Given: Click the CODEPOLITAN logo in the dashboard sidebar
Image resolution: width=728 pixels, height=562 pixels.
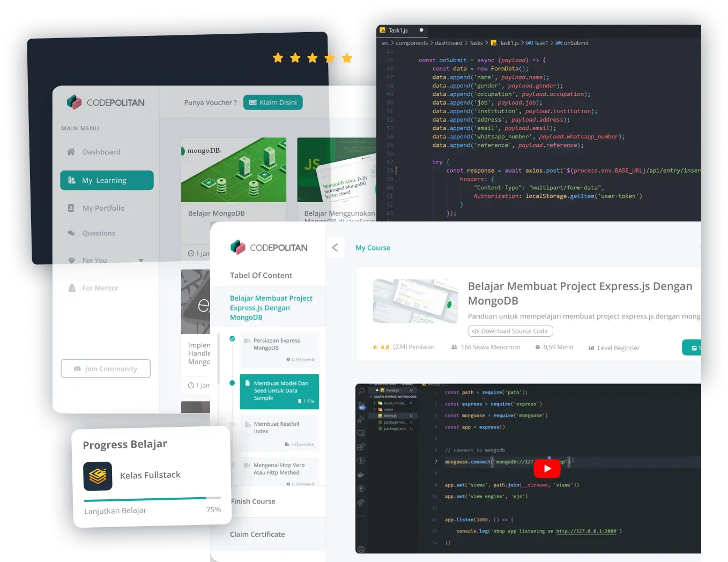Looking at the screenshot, I should [106, 102].
